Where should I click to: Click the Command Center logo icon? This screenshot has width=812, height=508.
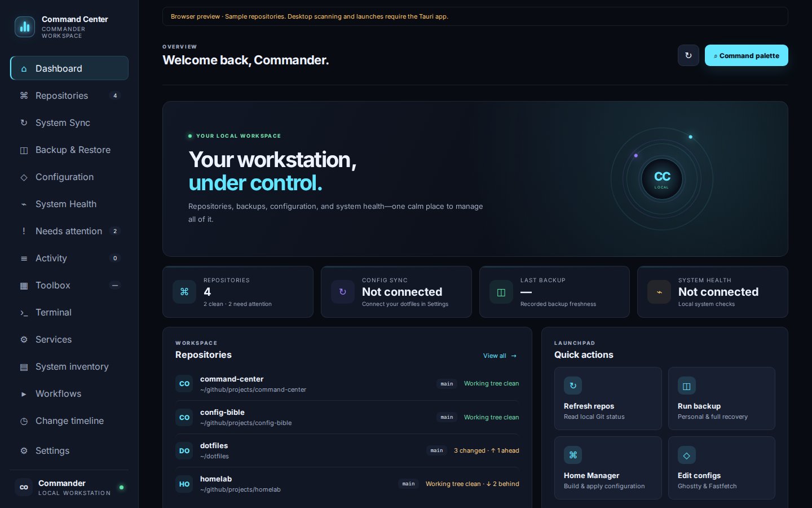[x=25, y=27]
